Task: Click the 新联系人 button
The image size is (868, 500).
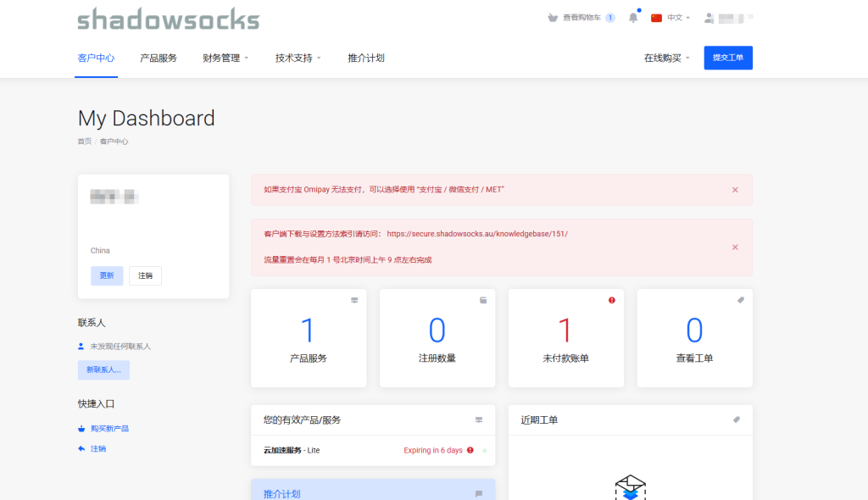Action: (x=103, y=370)
